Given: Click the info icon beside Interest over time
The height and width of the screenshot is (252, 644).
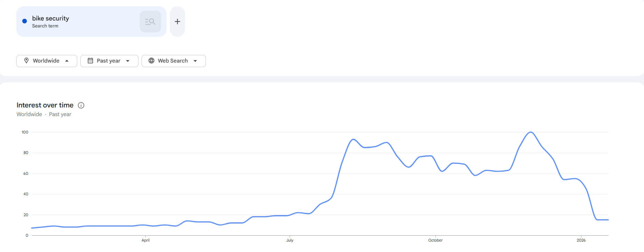Looking at the screenshot, I should click(81, 105).
